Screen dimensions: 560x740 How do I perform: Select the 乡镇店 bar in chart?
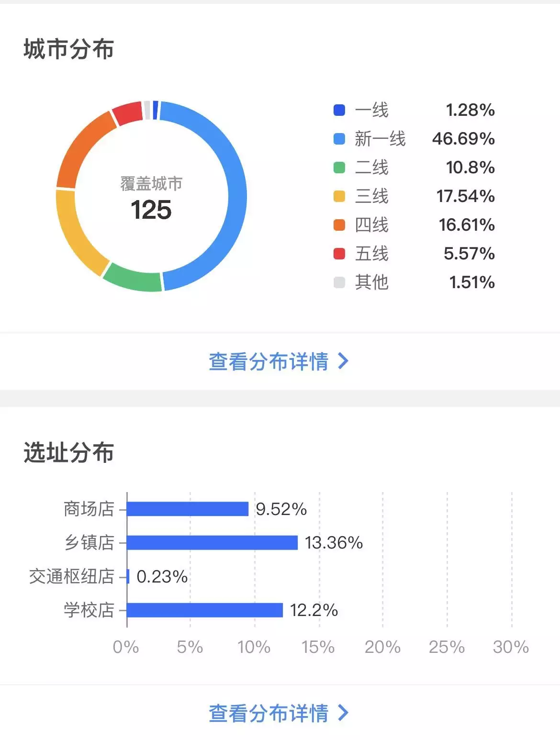click(x=212, y=542)
